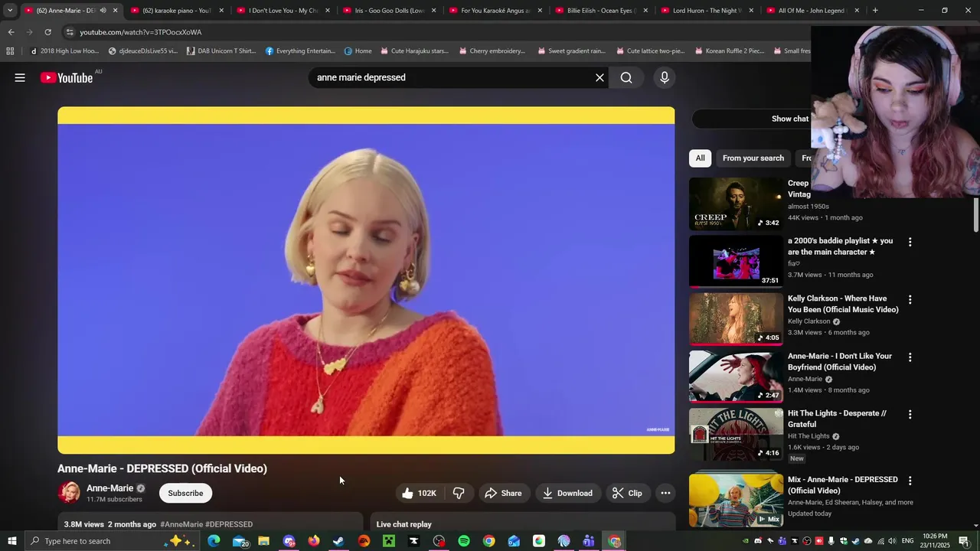Screen dimensions: 980x551
Task: Select the All filter chip
Action: point(700,158)
